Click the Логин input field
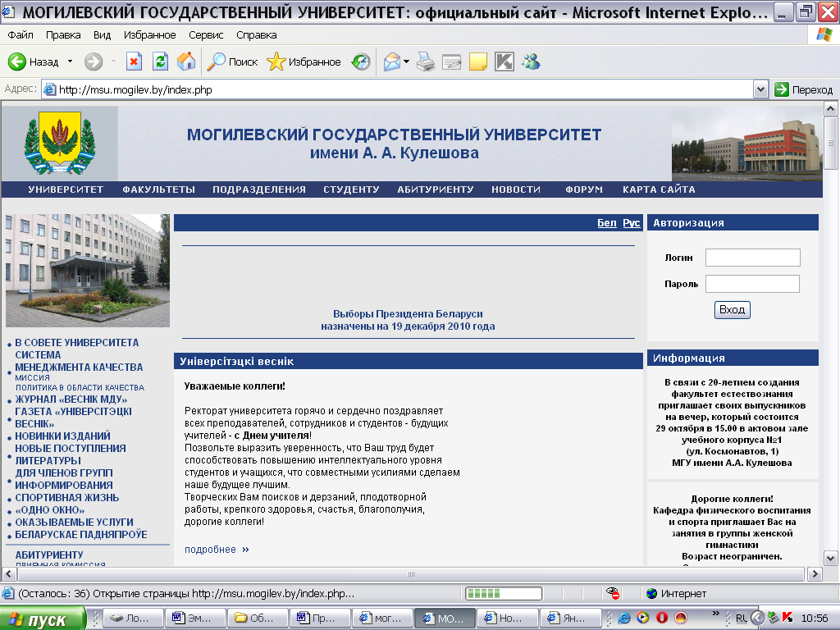 pyautogui.click(x=753, y=258)
